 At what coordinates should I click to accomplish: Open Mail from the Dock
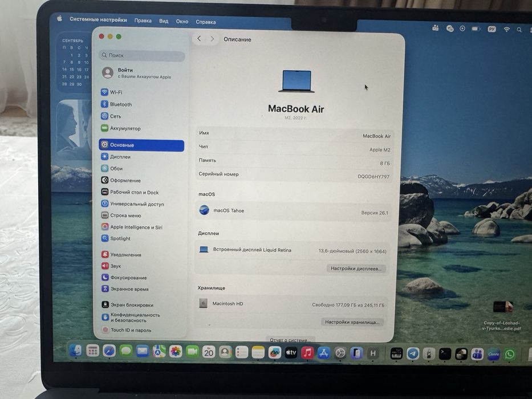tap(142, 351)
